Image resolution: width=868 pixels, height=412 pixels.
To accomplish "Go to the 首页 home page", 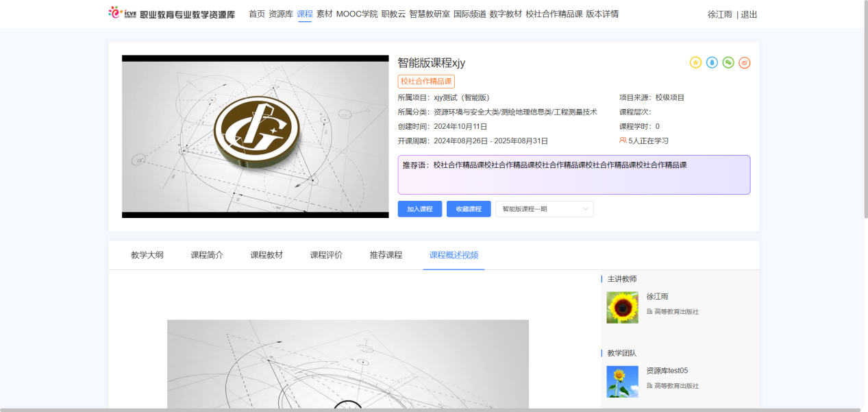I will [x=257, y=14].
